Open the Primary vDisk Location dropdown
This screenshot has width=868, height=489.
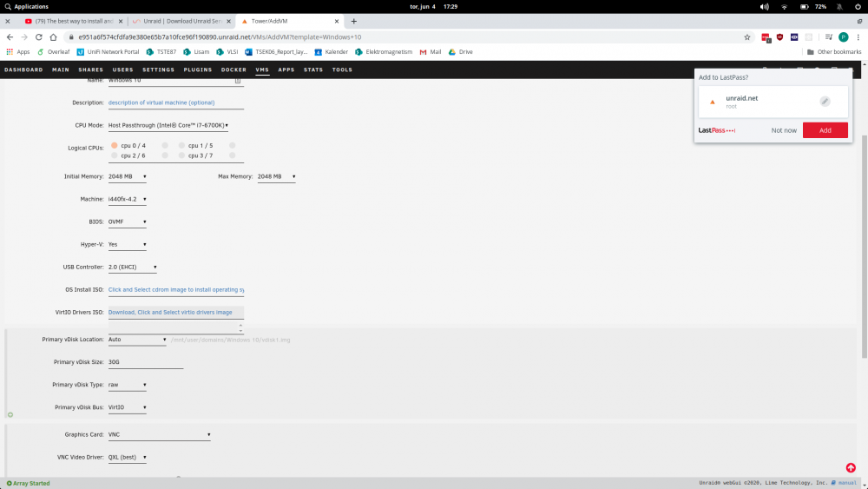[137, 340]
